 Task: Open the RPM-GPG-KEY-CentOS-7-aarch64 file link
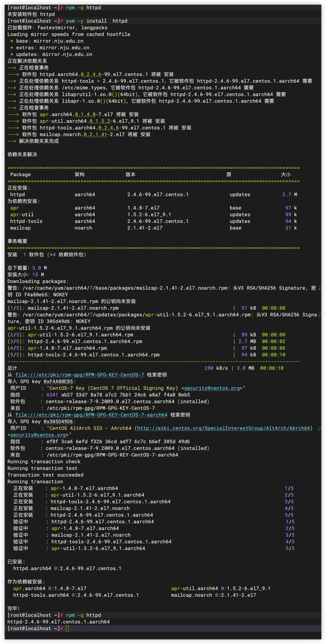pyautogui.click(x=91, y=415)
